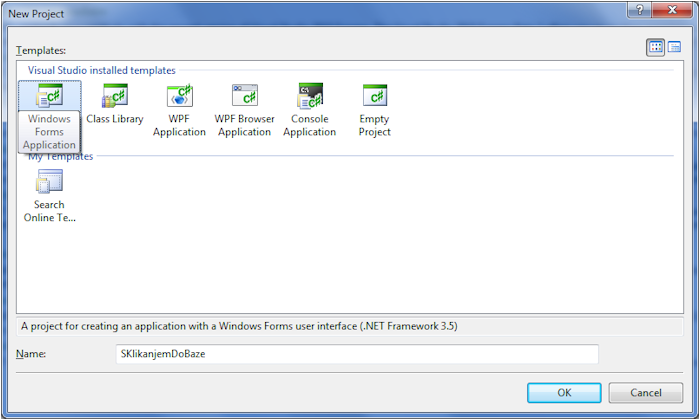Viewport: 700px width, 420px height.
Task: Close the New Project dialog
Action: (x=672, y=9)
